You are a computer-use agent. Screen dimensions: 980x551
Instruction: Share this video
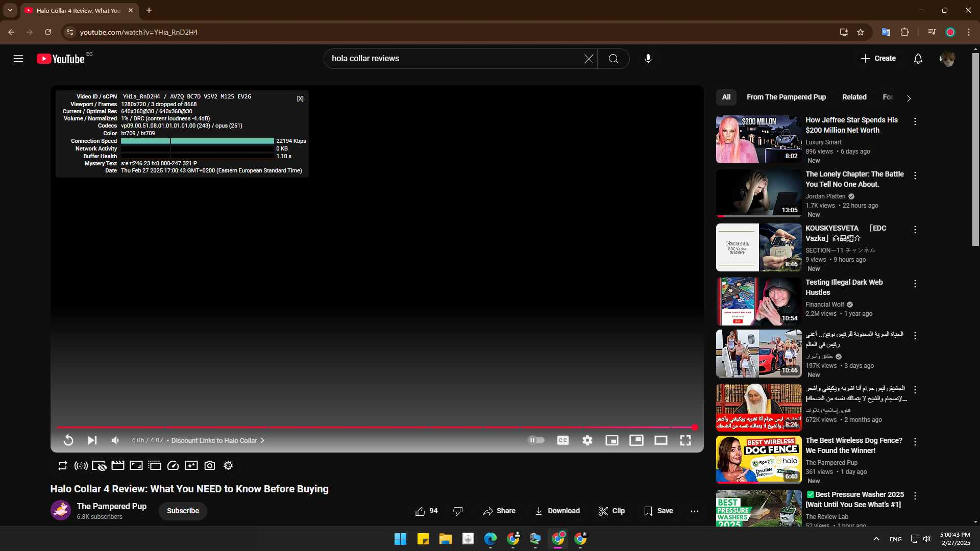pos(499,511)
